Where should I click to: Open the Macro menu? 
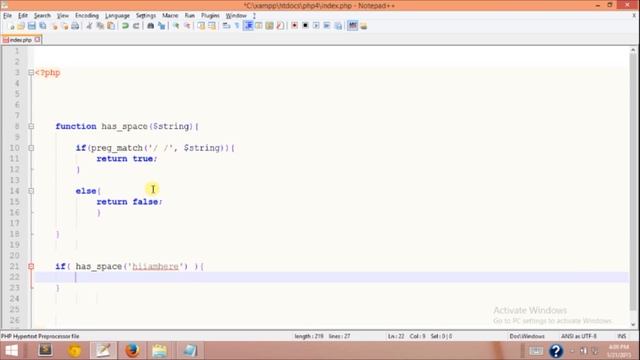pos(170,16)
